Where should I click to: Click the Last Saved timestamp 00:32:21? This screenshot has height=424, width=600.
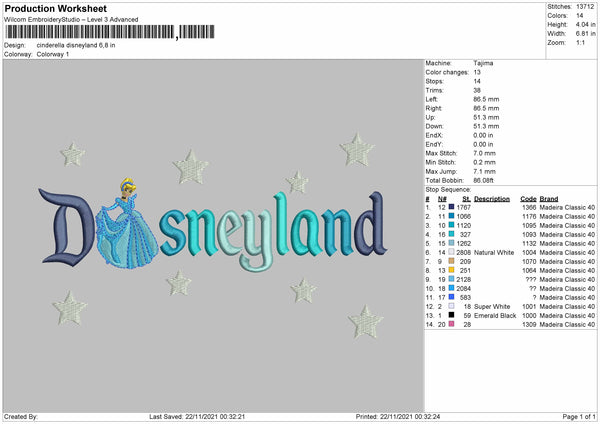pyautogui.click(x=232, y=417)
